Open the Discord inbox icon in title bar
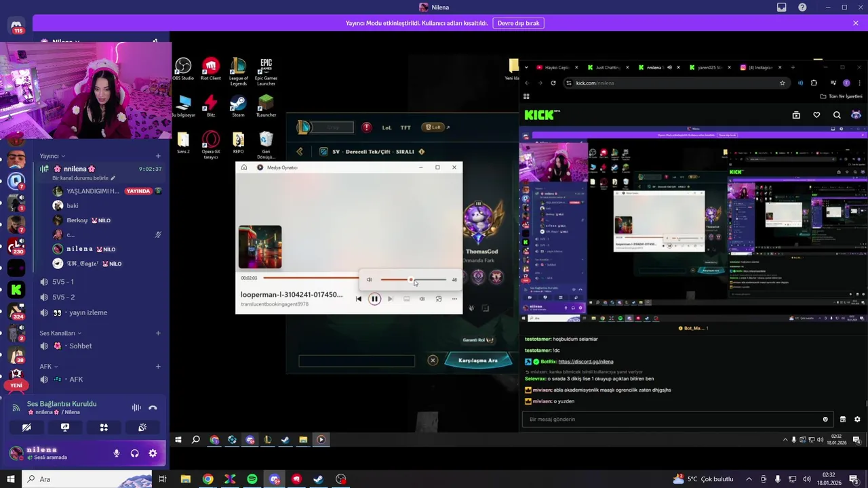The height and width of the screenshot is (488, 868). tap(782, 7)
